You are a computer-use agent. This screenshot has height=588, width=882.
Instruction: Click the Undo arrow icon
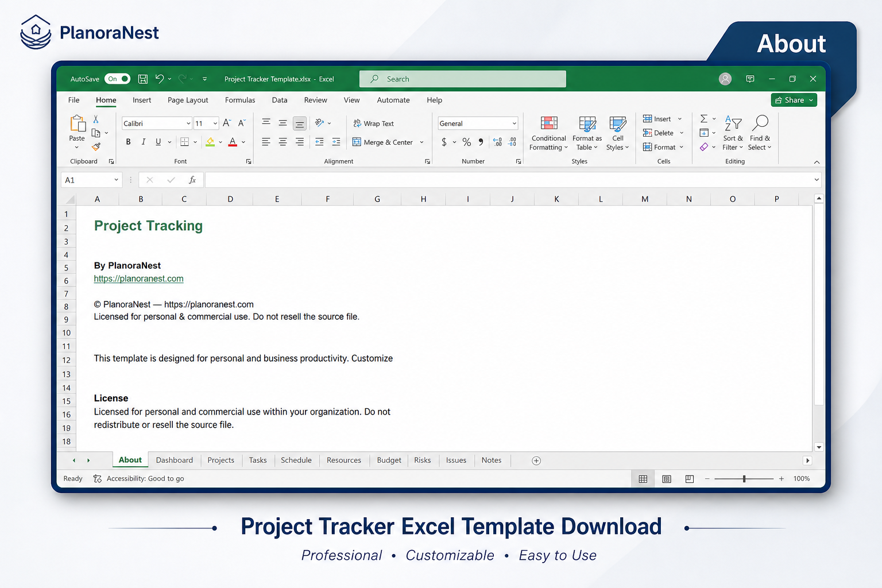pyautogui.click(x=160, y=79)
